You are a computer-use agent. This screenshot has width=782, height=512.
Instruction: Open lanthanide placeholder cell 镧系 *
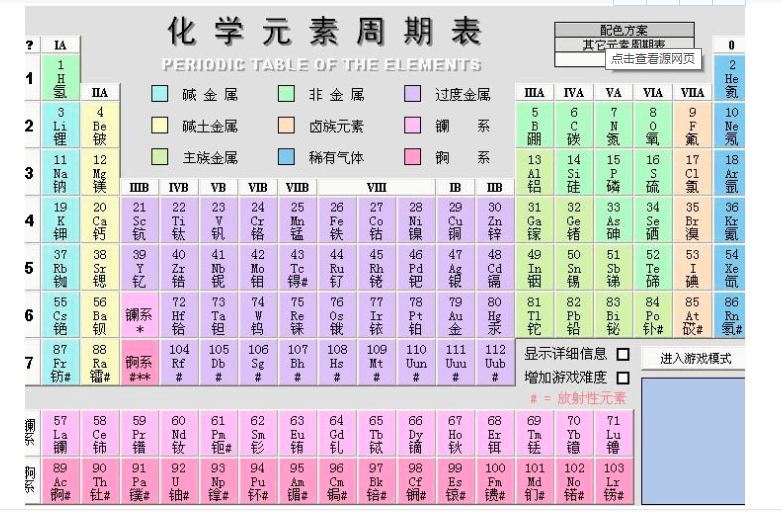click(139, 315)
